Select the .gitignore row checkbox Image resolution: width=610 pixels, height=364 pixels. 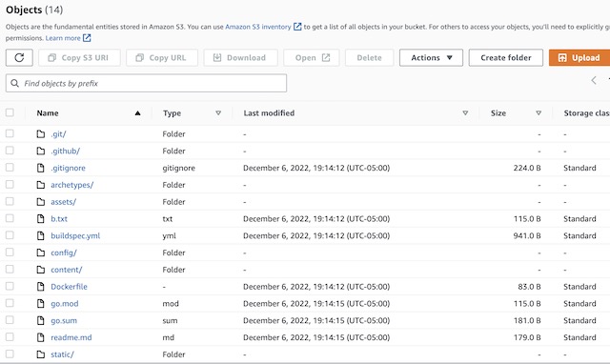point(10,167)
